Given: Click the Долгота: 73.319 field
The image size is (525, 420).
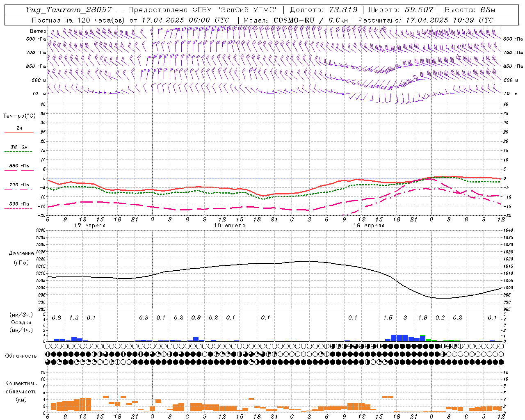Looking at the screenshot, I should (x=324, y=10).
